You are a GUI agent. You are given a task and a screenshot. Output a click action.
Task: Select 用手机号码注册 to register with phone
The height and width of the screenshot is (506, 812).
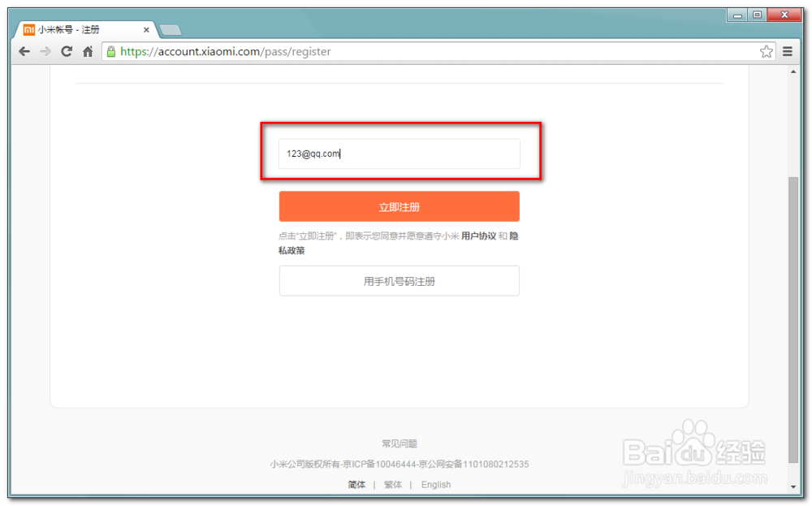(x=399, y=280)
